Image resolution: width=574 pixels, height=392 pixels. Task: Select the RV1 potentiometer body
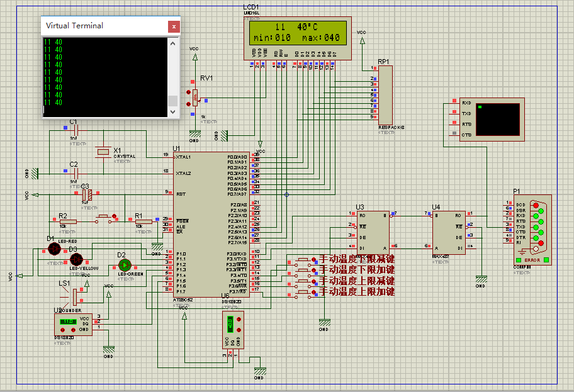pos(195,98)
